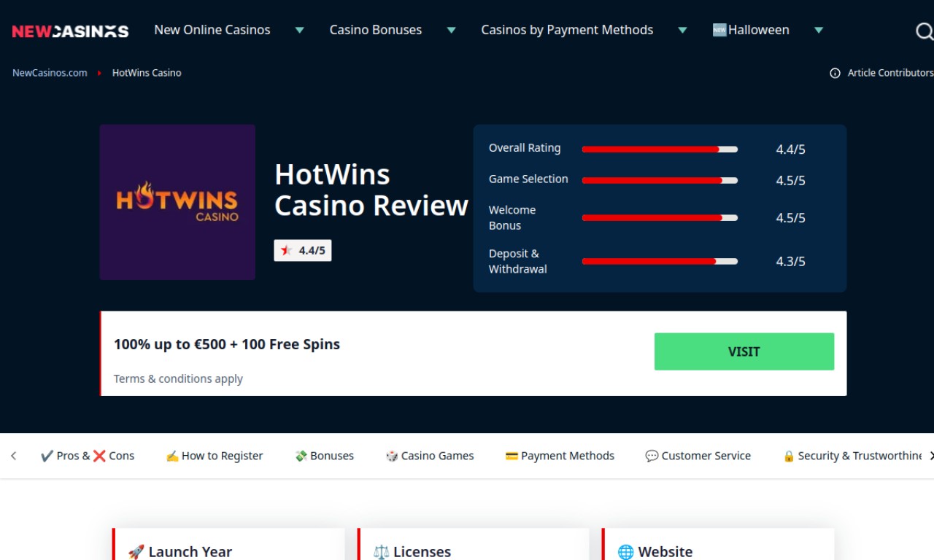Jump to Customer Service section

[698, 456]
